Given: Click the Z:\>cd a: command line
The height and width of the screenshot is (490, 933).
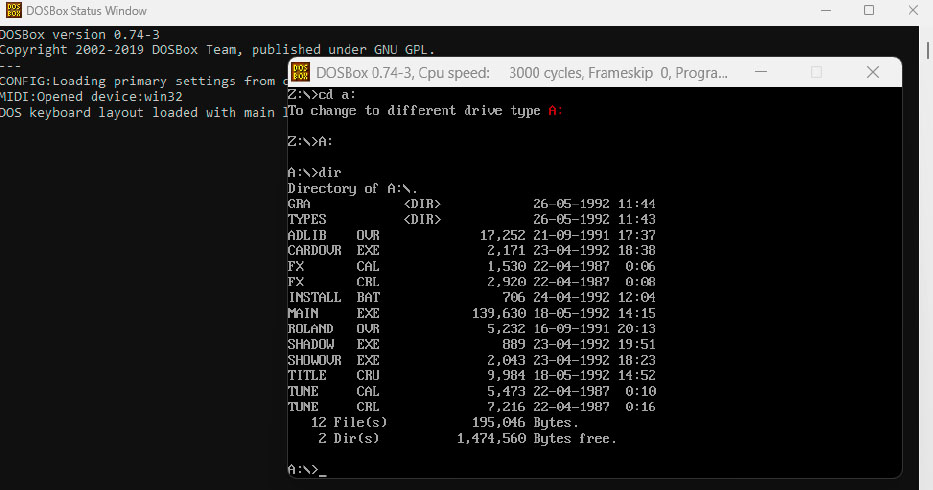Looking at the screenshot, I should coord(322,95).
